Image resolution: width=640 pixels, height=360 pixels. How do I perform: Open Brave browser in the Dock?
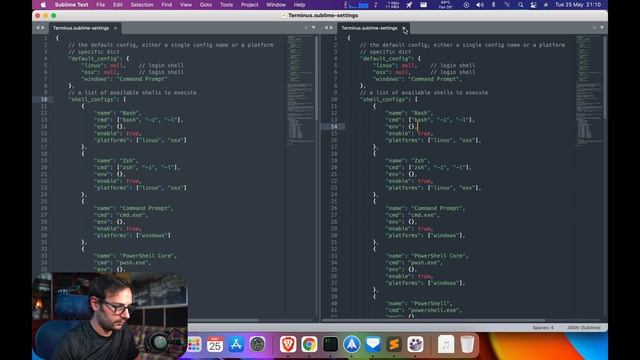pyautogui.click(x=288, y=344)
